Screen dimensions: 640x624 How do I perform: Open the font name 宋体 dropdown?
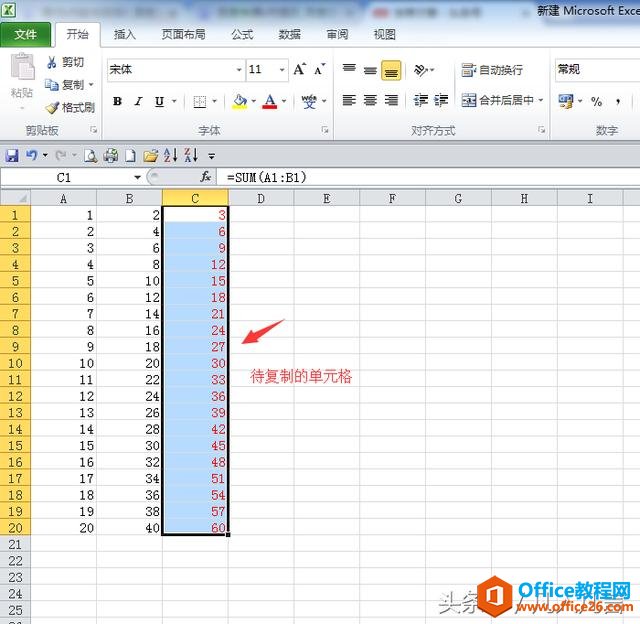(x=239, y=70)
